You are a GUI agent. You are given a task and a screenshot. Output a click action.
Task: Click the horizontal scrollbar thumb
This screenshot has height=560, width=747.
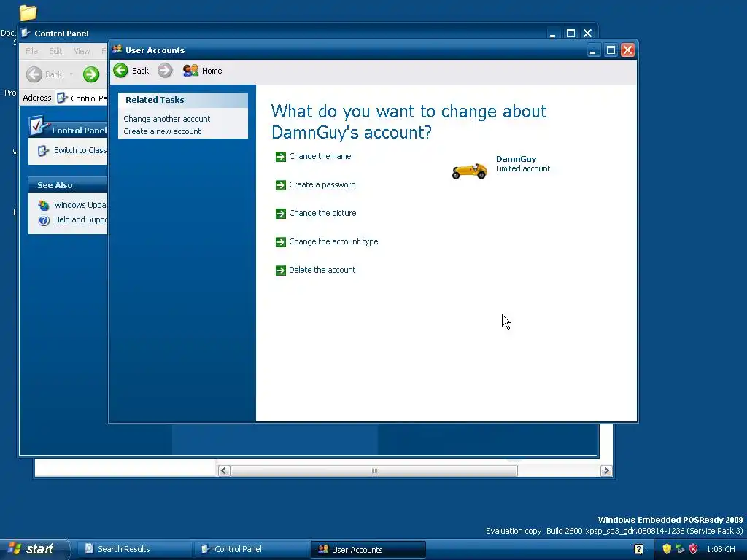[x=374, y=471]
